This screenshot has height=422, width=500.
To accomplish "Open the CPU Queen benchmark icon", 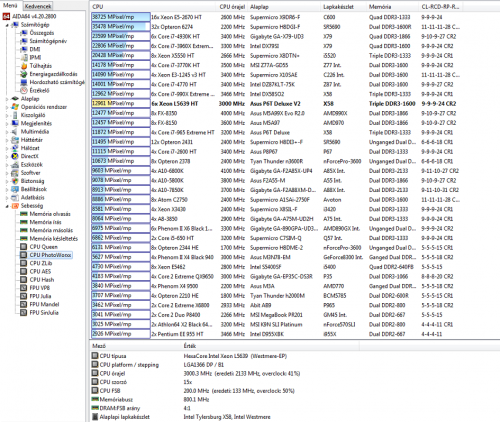I will click(x=23, y=247).
